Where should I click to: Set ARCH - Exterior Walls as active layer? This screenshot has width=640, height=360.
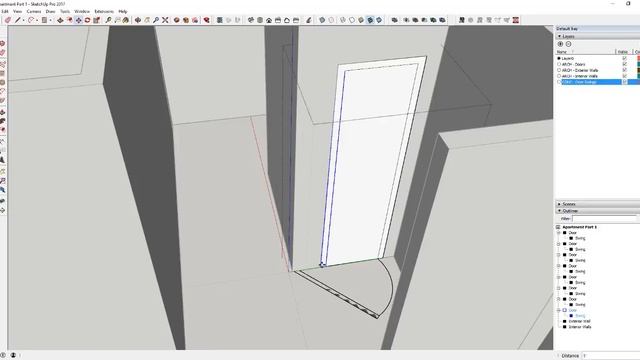pos(559,70)
